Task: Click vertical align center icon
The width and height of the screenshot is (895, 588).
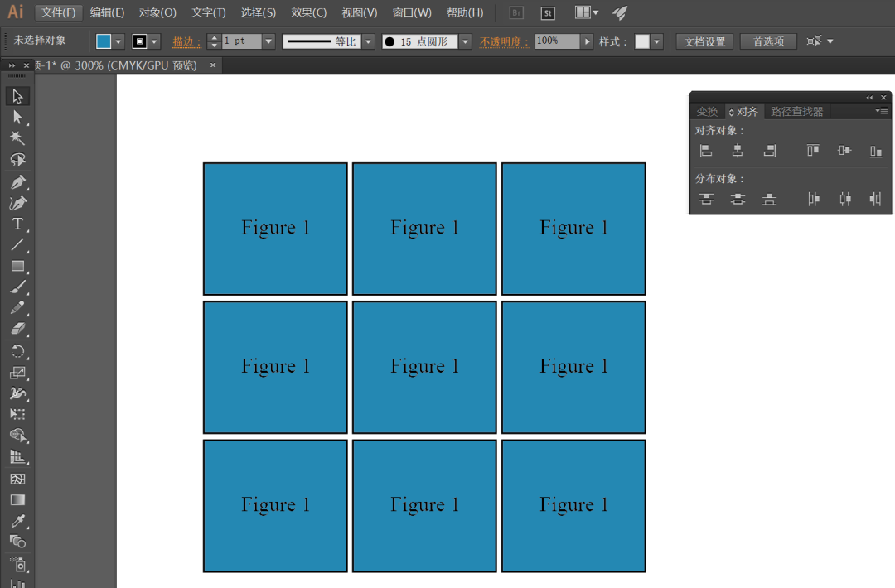Action: 844,151
